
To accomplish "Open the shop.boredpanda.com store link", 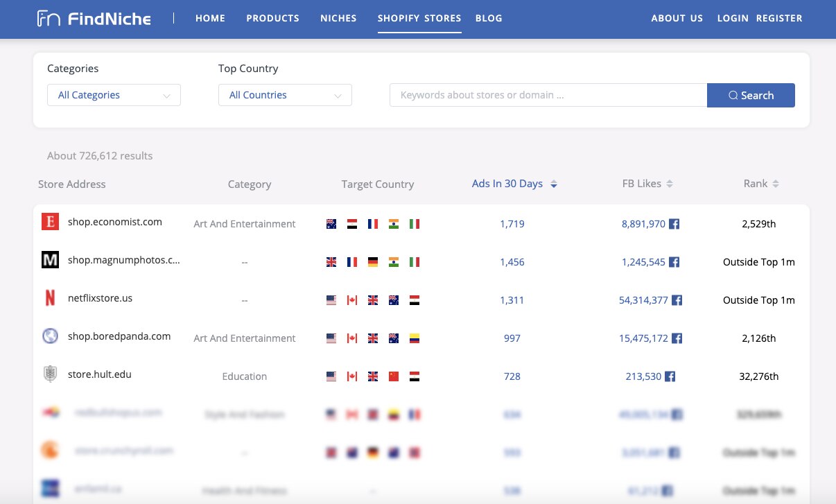I will coord(119,336).
